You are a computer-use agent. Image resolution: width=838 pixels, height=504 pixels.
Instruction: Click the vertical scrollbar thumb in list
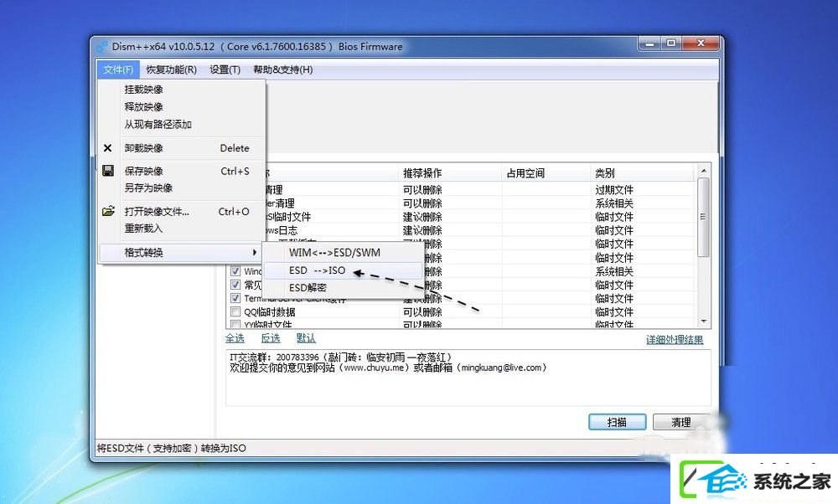coord(703,218)
